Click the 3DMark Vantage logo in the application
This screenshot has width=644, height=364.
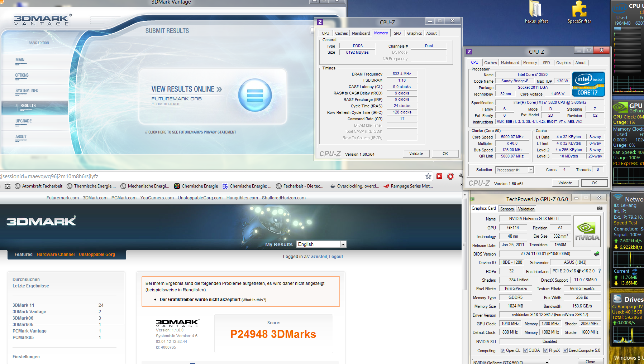[x=43, y=20]
